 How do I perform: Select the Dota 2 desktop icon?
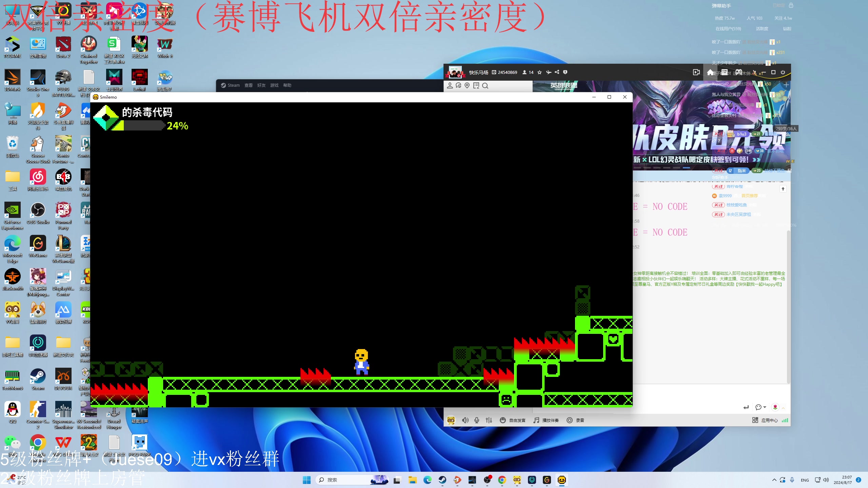pyautogui.click(x=63, y=47)
